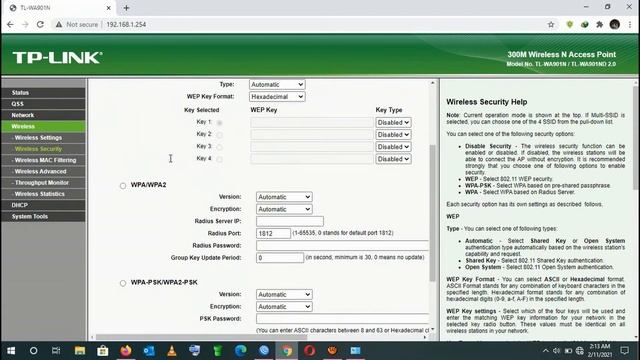
Task: Open Key 1 Key Type dropdown
Action: (x=393, y=122)
